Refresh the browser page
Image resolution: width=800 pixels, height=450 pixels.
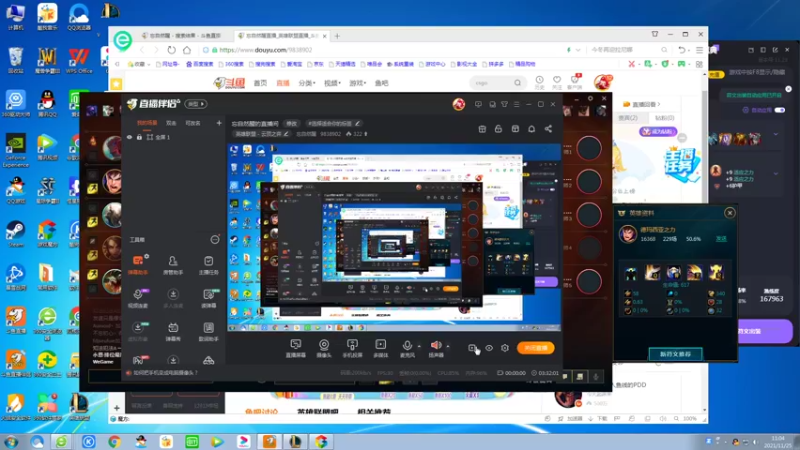click(x=171, y=50)
